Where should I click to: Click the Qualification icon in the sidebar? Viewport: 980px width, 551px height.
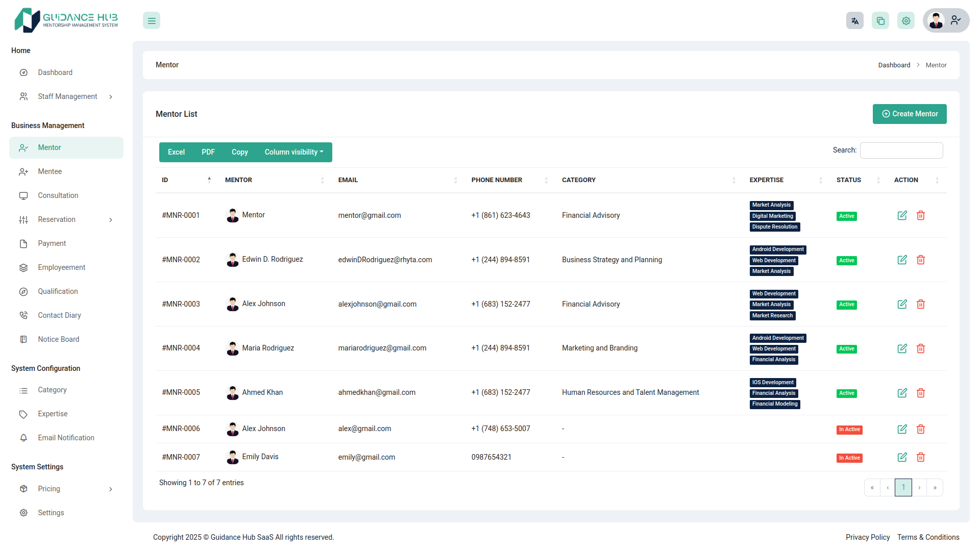tap(23, 291)
